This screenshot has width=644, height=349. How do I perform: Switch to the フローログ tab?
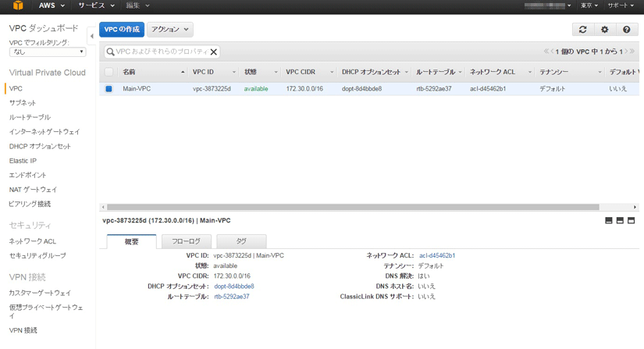tap(186, 242)
